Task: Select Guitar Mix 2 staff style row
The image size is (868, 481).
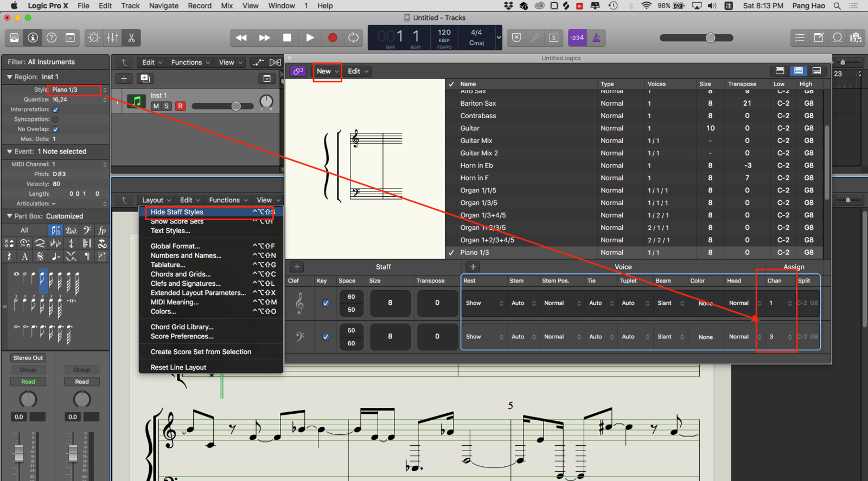Action: coord(478,153)
